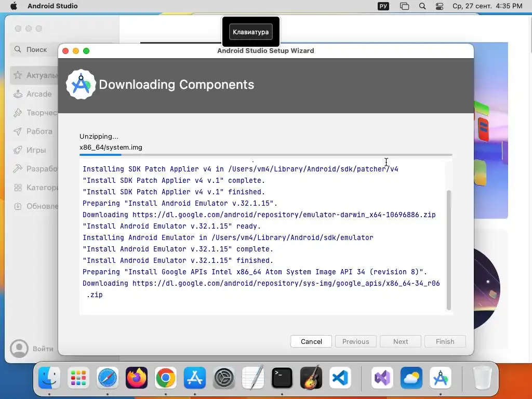Click the "x86_64/system.img" file label
The width and height of the screenshot is (532, 399).
click(111, 147)
